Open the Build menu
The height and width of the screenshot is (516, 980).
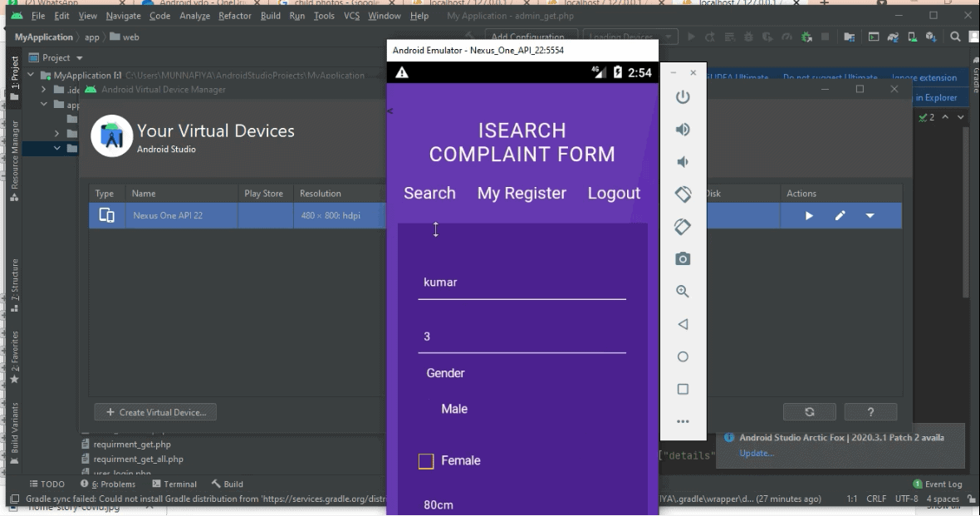click(x=270, y=15)
